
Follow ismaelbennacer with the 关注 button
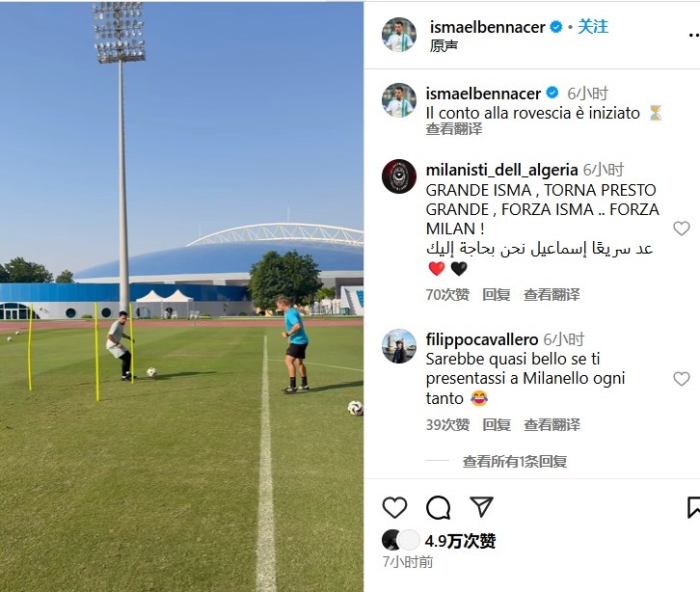(x=593, y=27)
